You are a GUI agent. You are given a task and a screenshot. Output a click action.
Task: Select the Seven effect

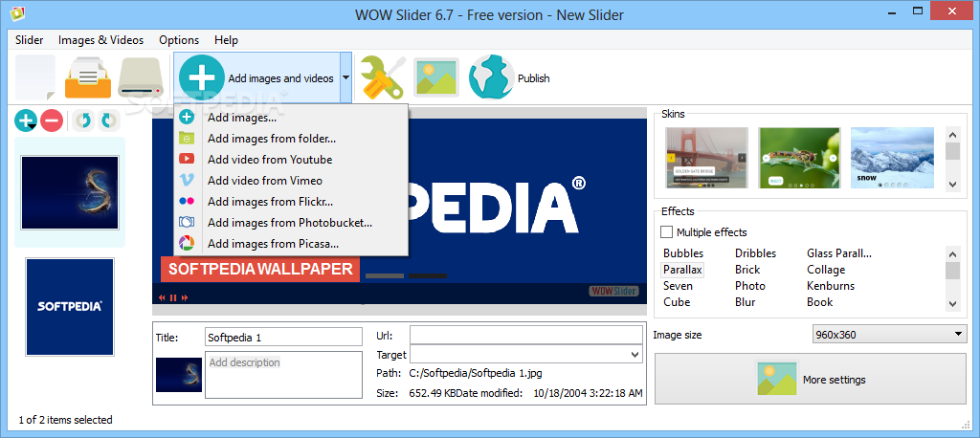(x=679, y=286)
